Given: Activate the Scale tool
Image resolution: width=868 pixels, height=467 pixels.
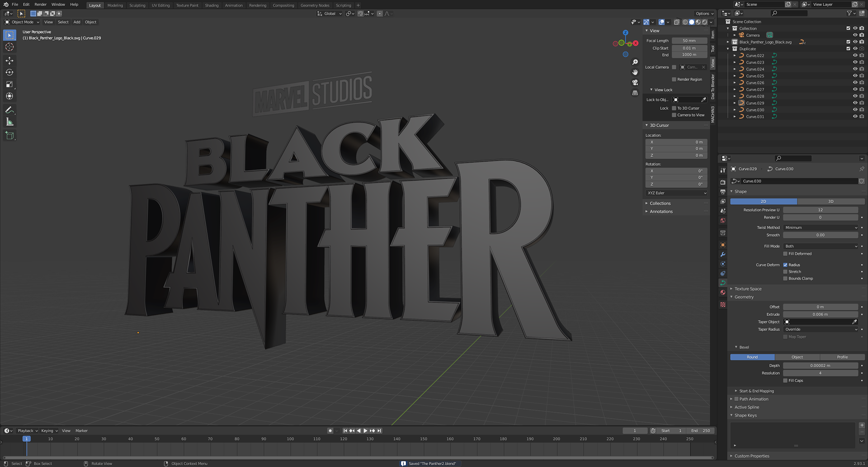Looking at the screenshot, I should point(9,84).
